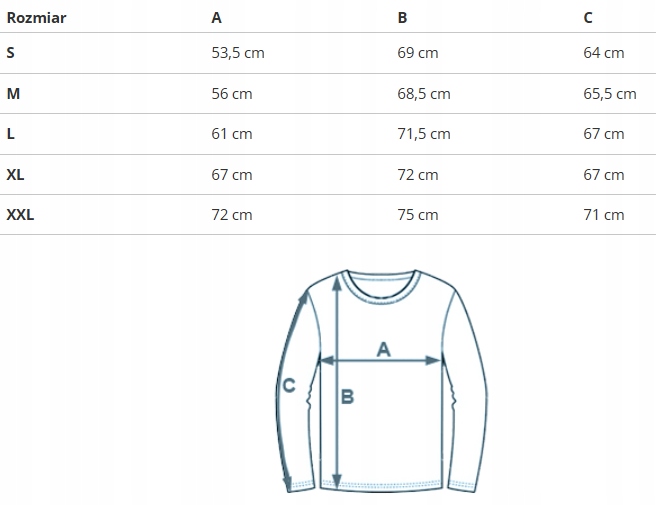Click the 75 cm cell
This screenshot has width=656, height=505.
pyautogui.click(x=418, y=214)
